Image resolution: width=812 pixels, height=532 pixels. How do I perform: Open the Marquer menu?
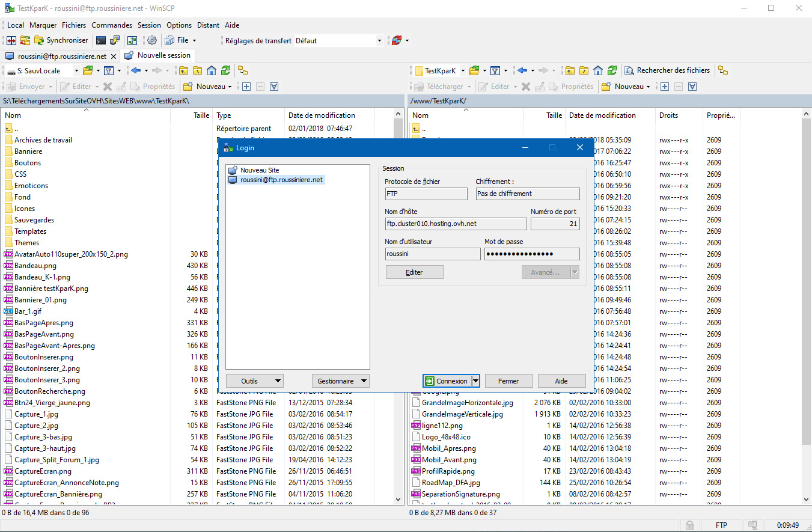click(43, 25)
